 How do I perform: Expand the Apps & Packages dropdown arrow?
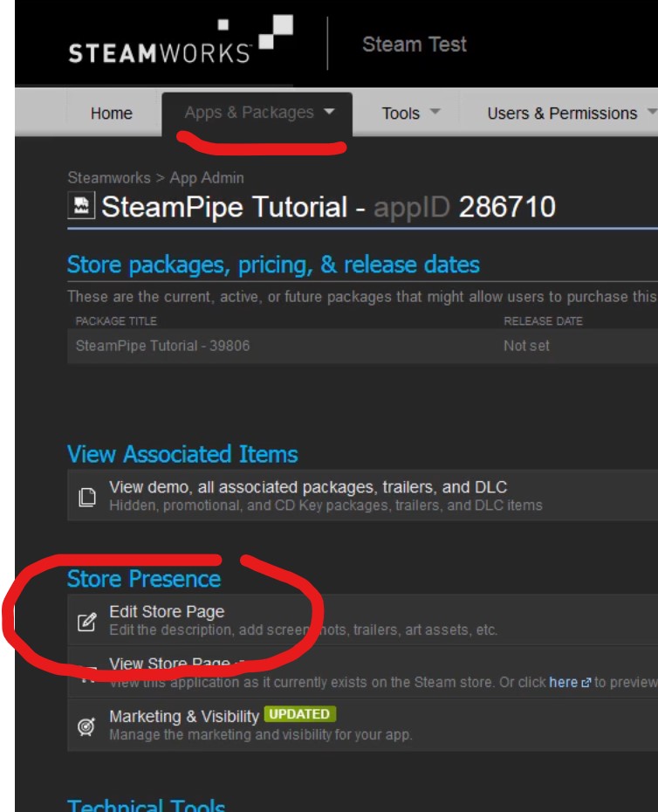[329, 112]
